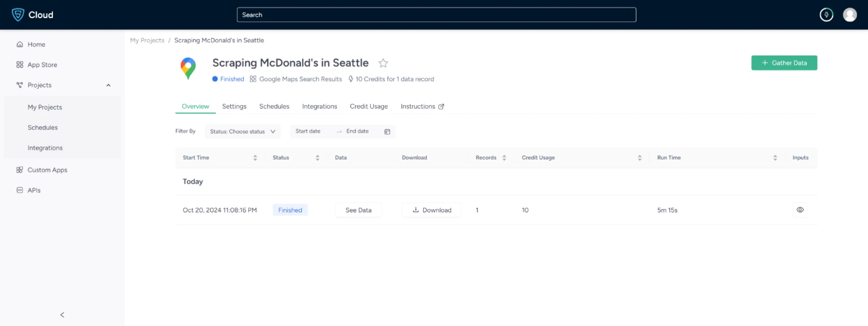Open APIs in sidebar

[x=34, y=190]
